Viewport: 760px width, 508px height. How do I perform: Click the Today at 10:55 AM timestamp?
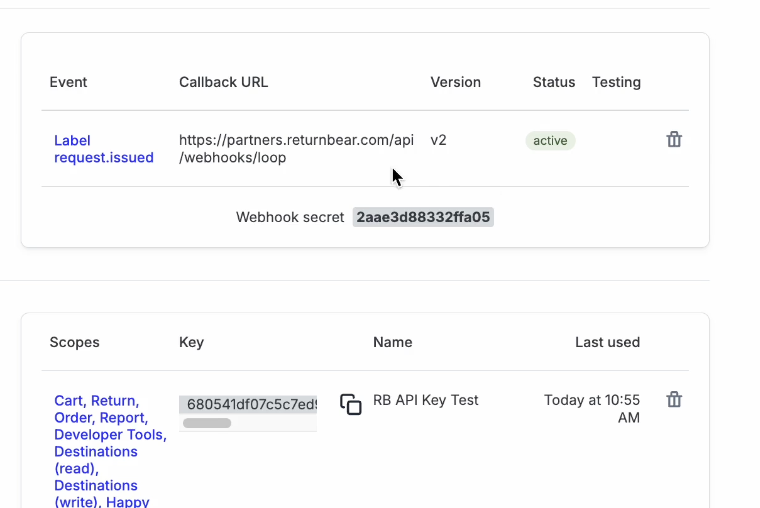click(x=592, y=408)
